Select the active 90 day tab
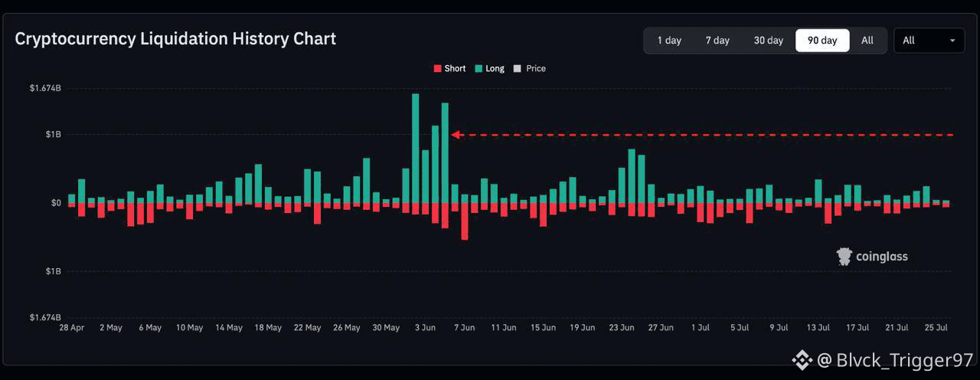The width and height of the screenshot is (980, 380). click(822, 41)
